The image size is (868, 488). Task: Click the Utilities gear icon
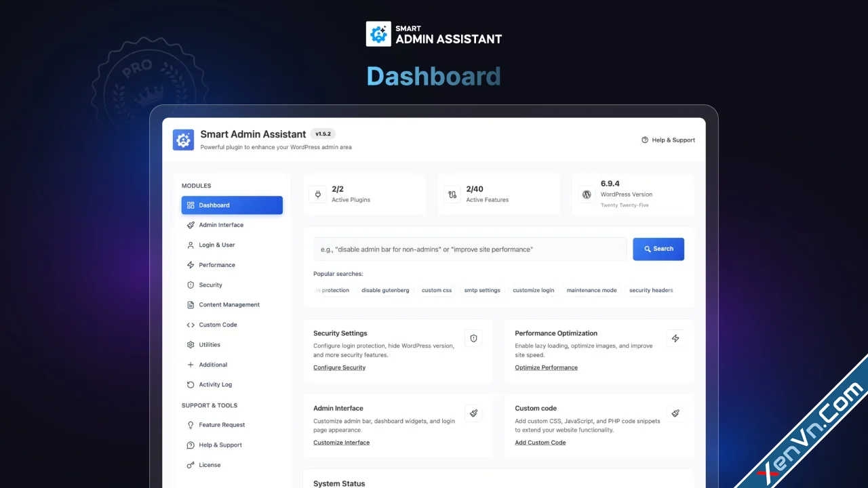(x=191, y=345)
